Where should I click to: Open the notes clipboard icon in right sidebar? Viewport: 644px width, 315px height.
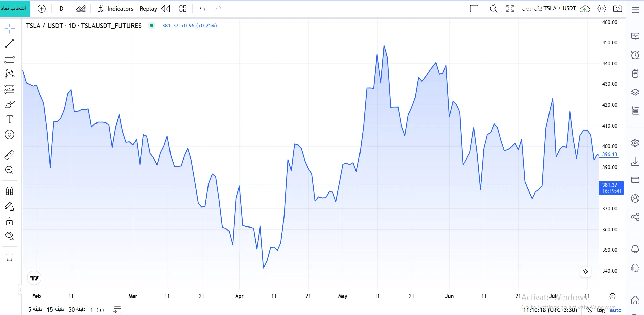click(x=635, y=73)
